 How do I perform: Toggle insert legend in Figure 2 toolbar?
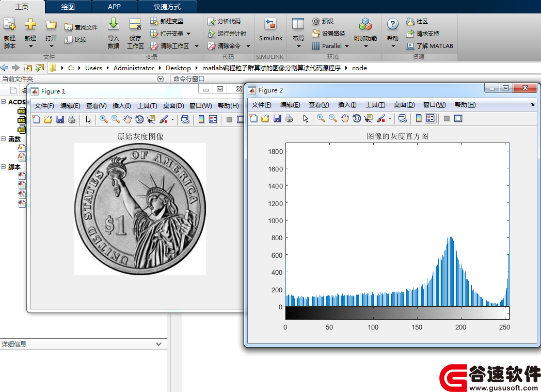(x=430, y=119)
